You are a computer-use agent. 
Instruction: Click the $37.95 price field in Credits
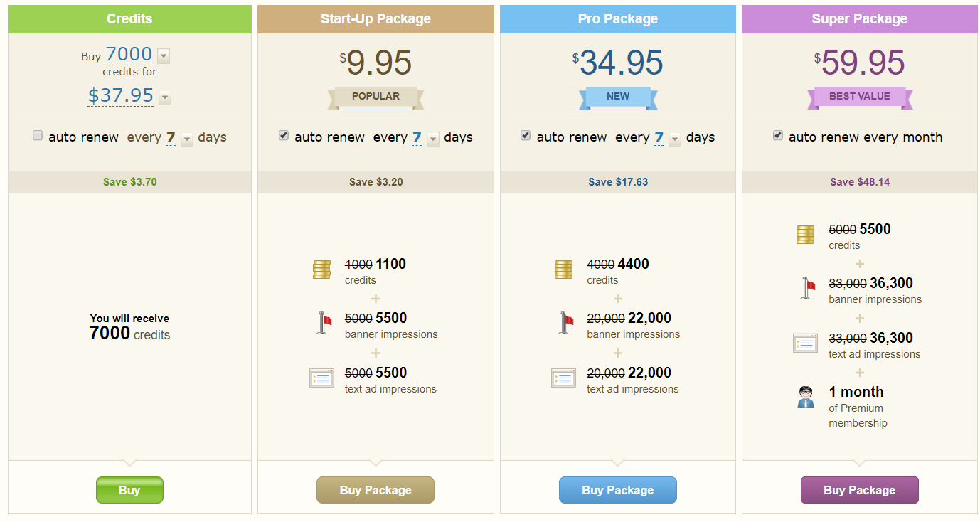pyautogui.click(x=121, y=96)
